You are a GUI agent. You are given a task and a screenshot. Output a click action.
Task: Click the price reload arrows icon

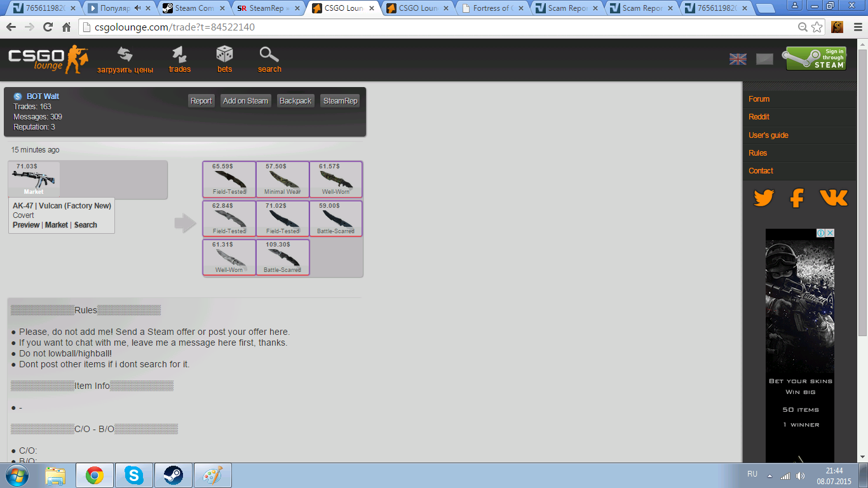click(x=125, y=55)
